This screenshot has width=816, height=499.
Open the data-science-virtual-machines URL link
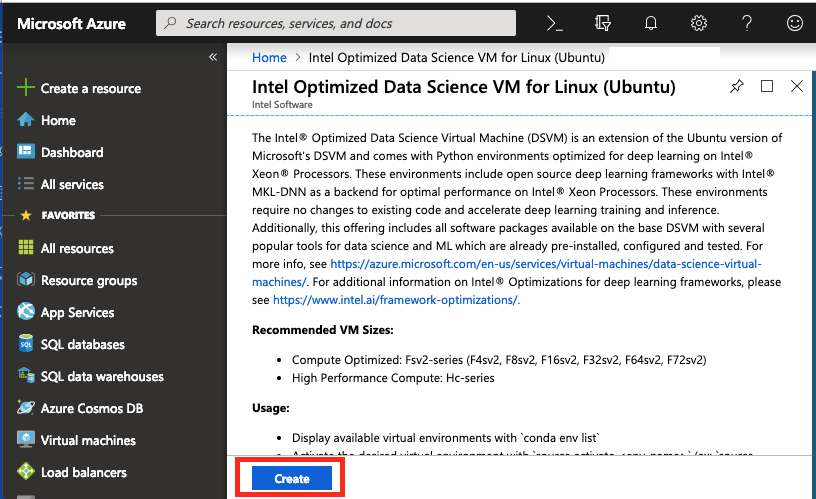coord(507,273)
